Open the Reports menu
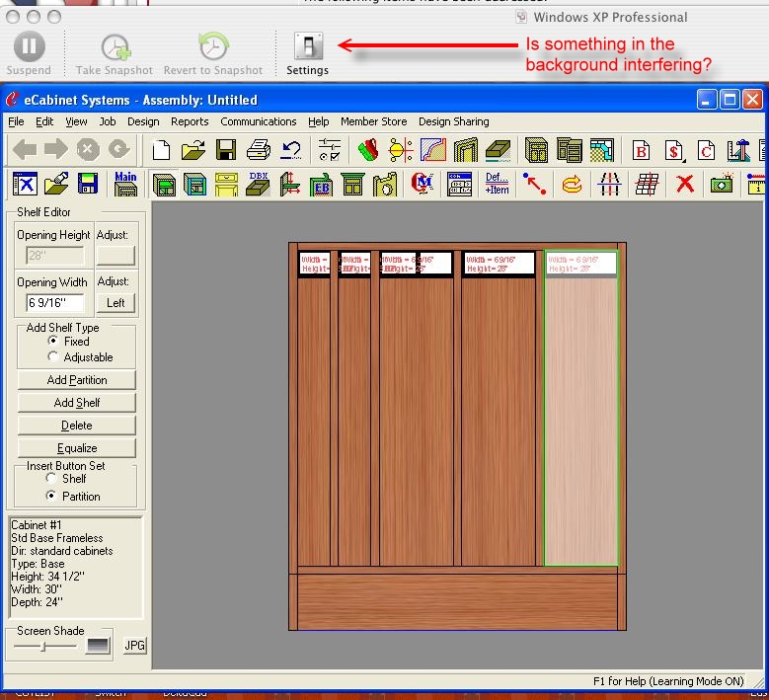This screenshot has width=769, height=700. pyautogui.click(x=190, y=121)
